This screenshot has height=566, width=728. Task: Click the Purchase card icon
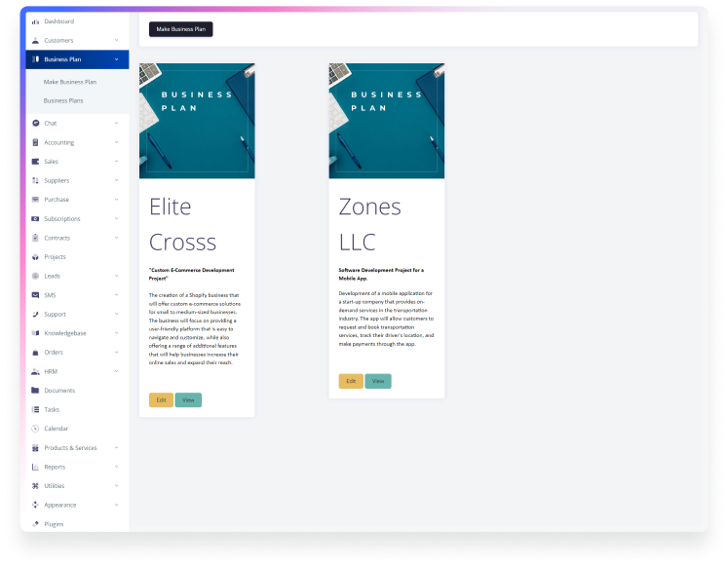coord(35,200)
